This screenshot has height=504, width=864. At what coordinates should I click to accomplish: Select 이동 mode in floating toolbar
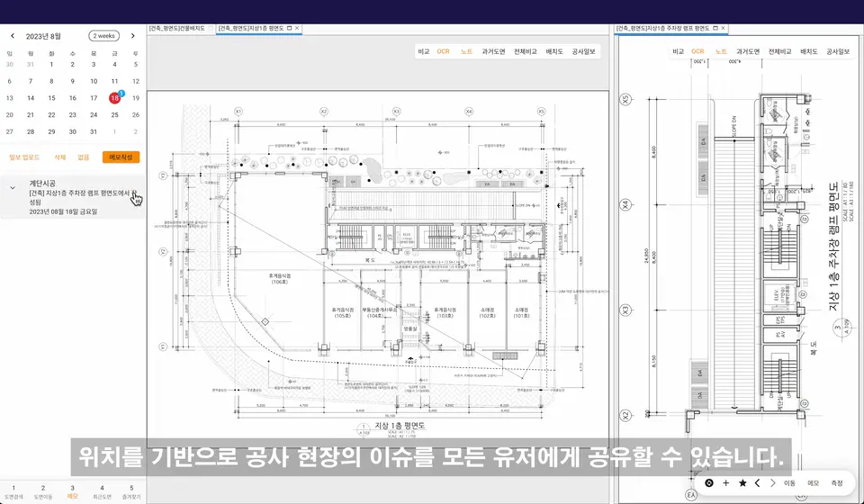click(x=789, y=483)
